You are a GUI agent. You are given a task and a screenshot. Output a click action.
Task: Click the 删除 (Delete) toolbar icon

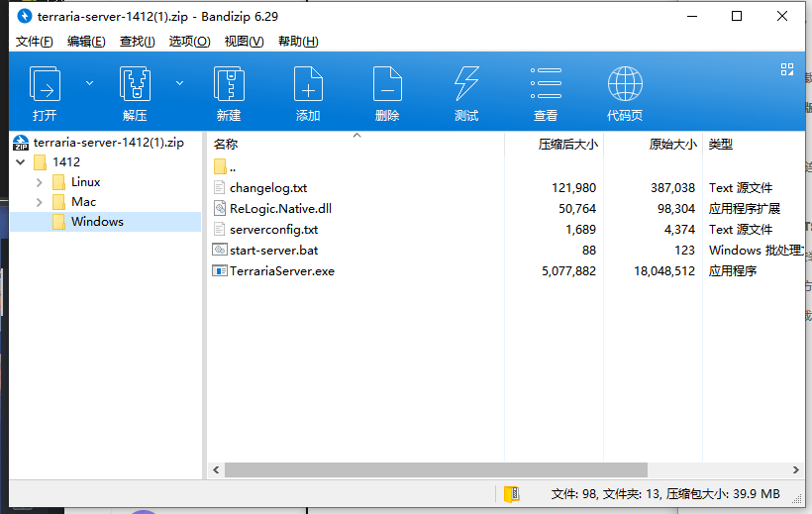point(387,83)
